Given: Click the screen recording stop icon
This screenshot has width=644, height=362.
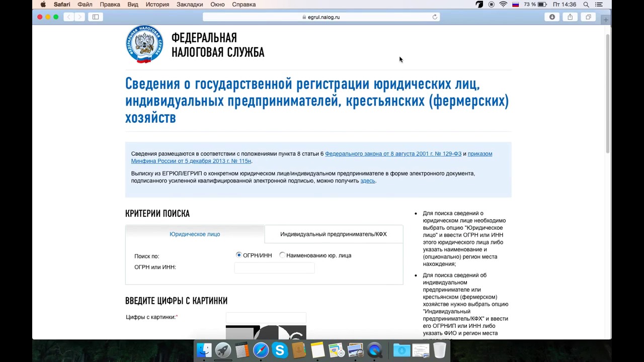Looking at the screenshot, I should tap(492, 5).
